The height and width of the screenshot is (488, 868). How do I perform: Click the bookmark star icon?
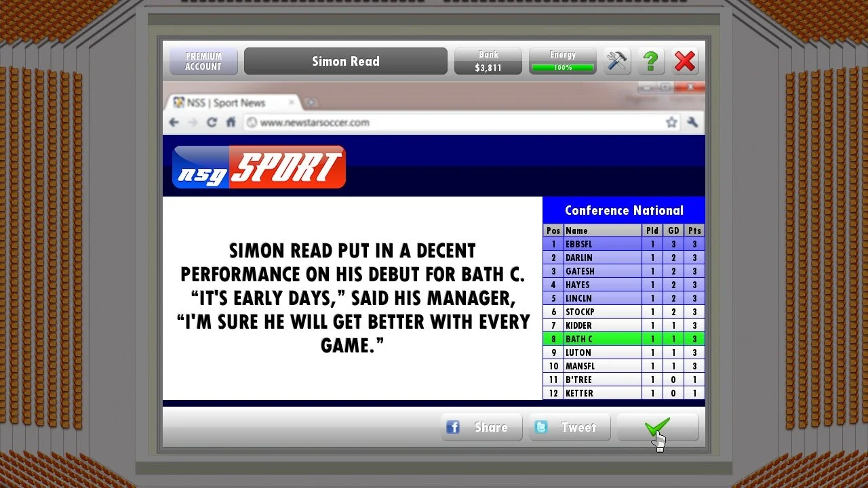[671, 123]
